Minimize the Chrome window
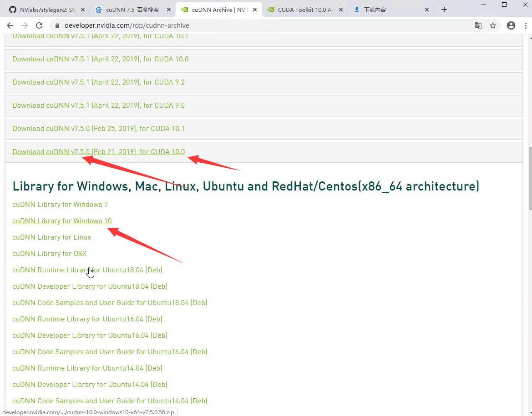 click(483, 5)
